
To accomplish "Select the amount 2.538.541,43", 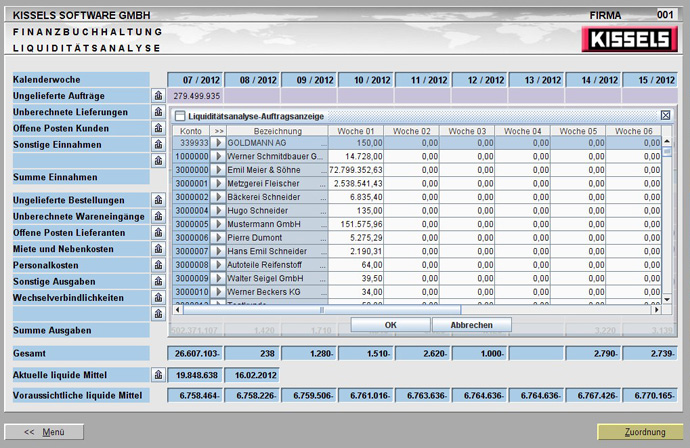I will 356,184.
